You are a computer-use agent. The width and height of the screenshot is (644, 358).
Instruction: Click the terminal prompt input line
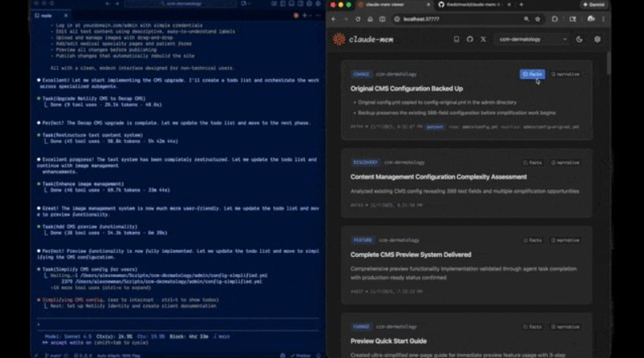[x=178, y=324]
